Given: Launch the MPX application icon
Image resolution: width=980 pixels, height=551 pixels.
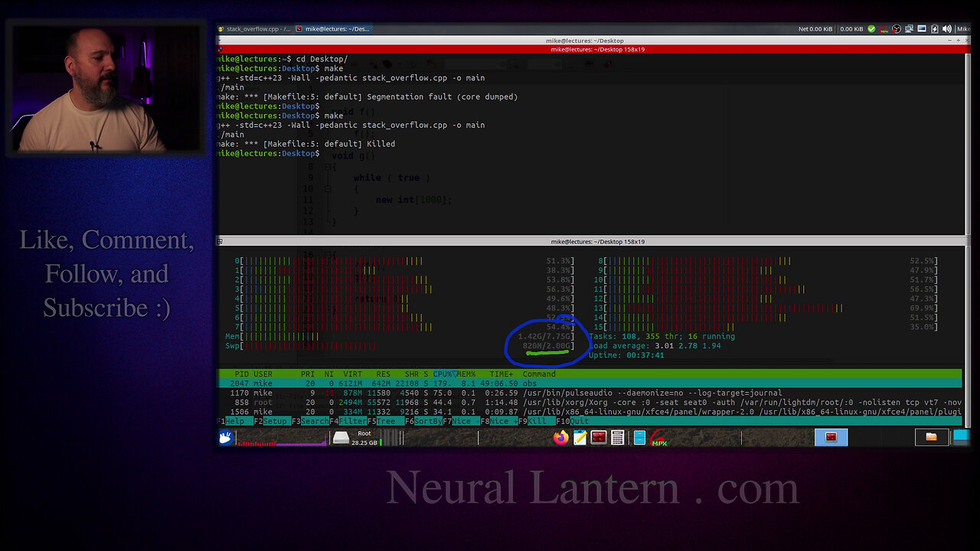Looking at the screenshot, I should pyautogui.click(x=658, y=438).
